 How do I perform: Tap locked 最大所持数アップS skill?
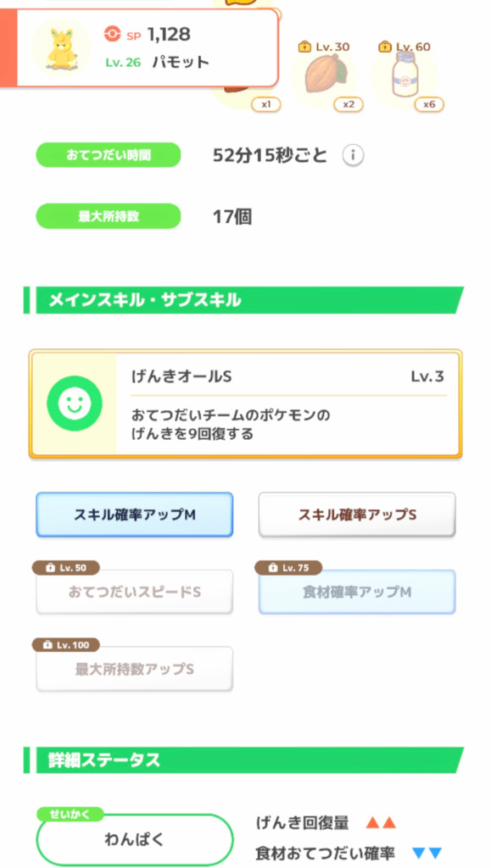tap(135, 669)
